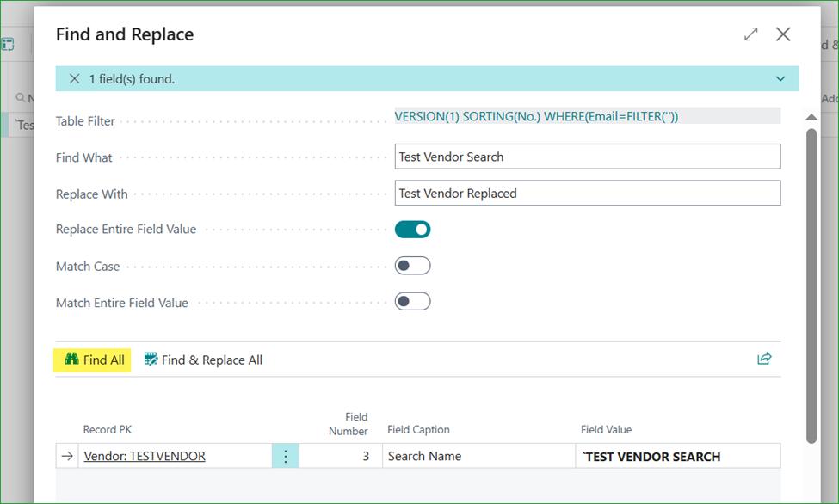This screenshot has height=504, width=839.
Task: Click the list view icon in background page
Action: tap(8, 45)
